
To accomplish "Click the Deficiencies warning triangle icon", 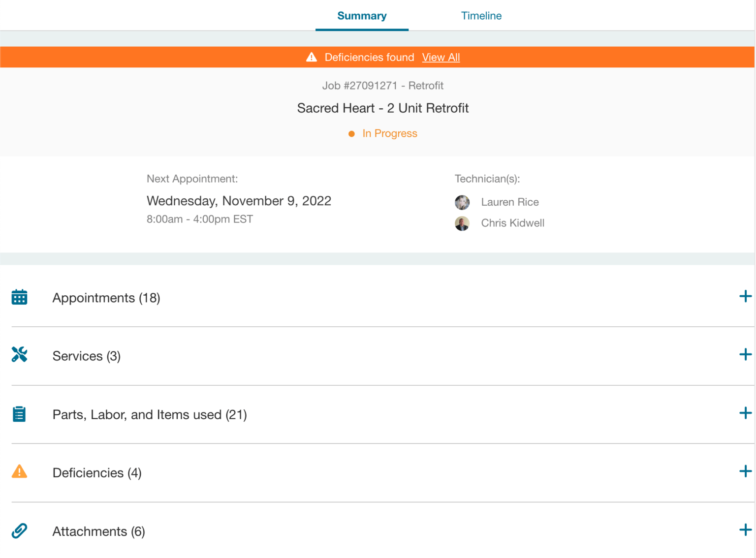I will (19, 472).
